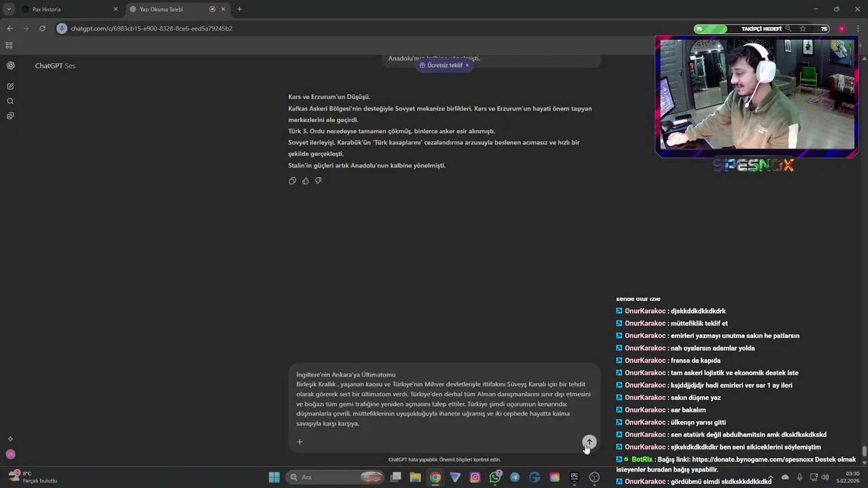Open the volume control in tray
The image size is (868, 488).
[825, 477]
